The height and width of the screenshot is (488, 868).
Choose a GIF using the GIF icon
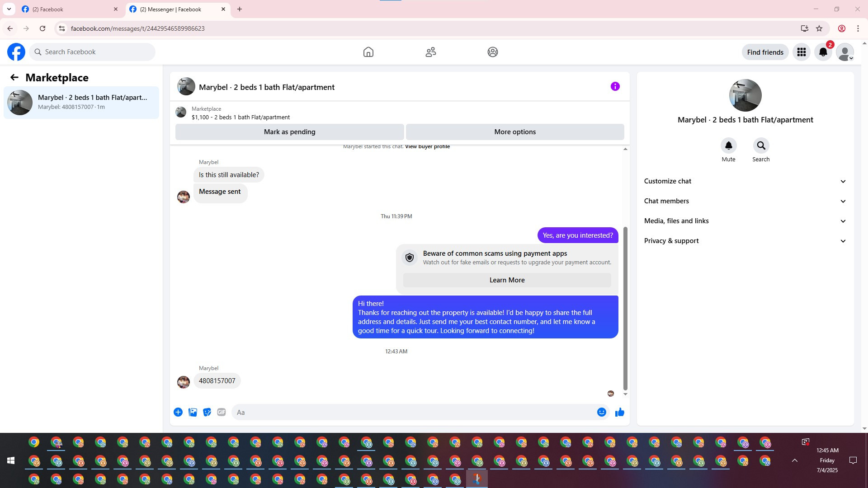221,412
